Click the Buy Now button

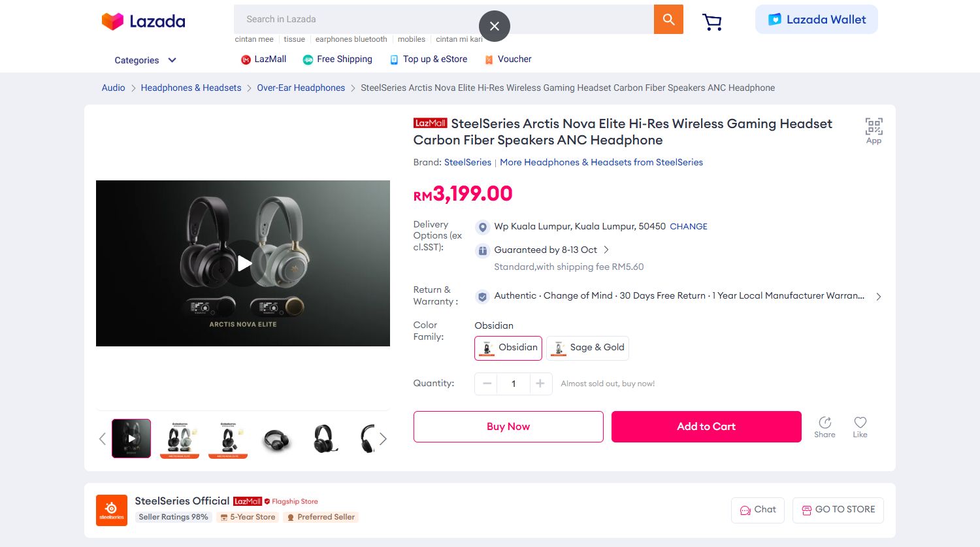[508, 427]
